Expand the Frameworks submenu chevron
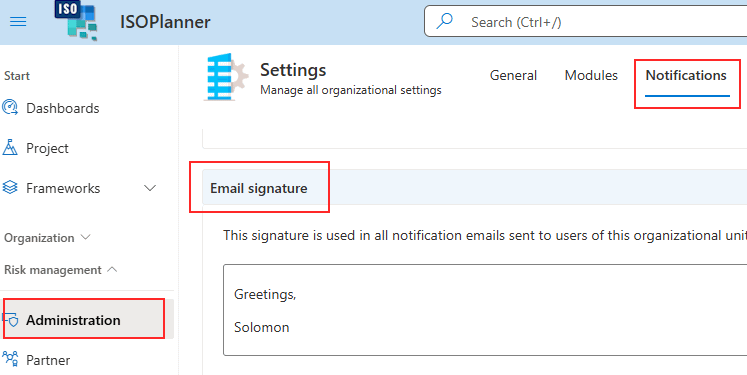Screen dimensions: 747x375 pos(150,188)
